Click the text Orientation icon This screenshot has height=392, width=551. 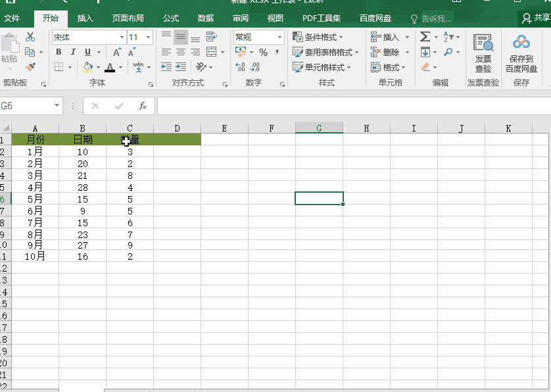[x=201, y=67]
